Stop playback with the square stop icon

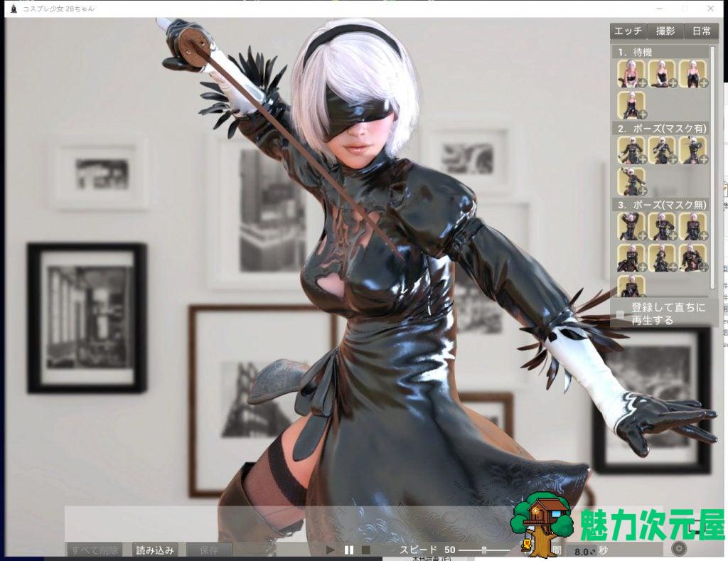click(x=366, y=550)
